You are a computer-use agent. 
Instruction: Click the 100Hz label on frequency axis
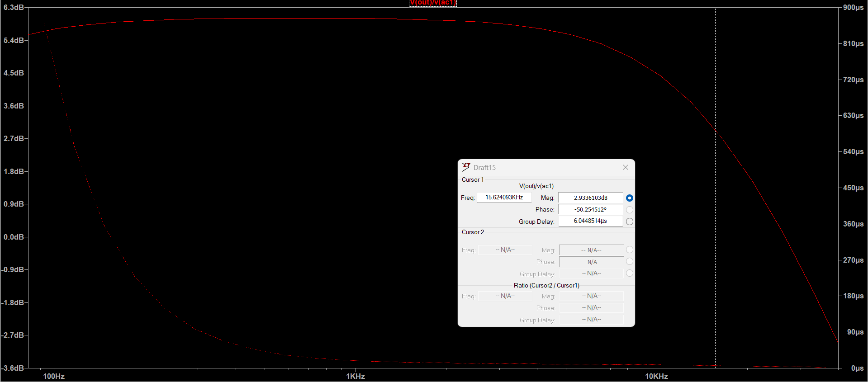(x=54, y=376)
